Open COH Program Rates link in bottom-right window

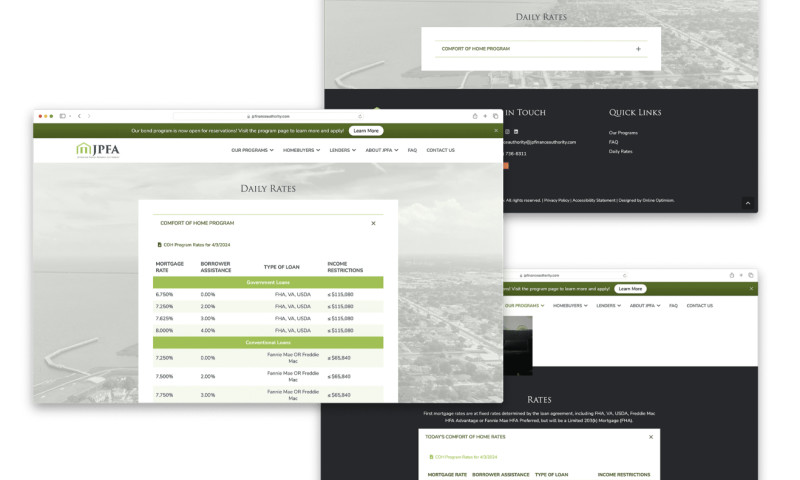coord(466,457)
